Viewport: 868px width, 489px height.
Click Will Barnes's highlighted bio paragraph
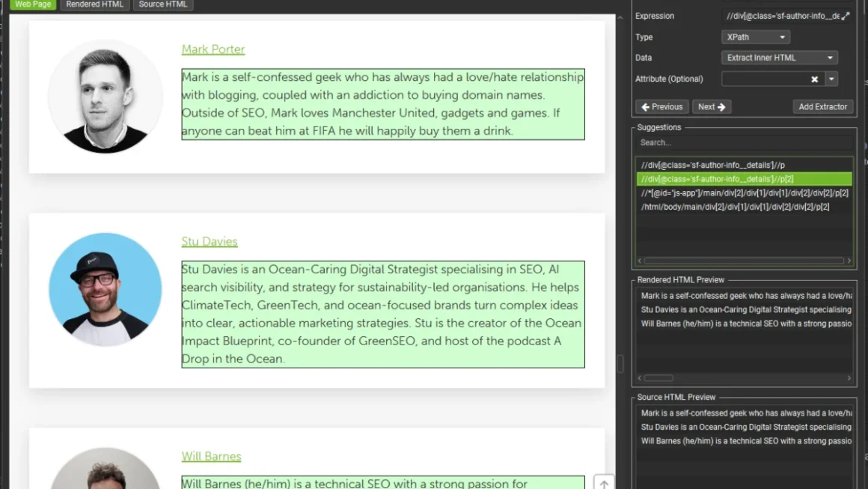click(x=383, y=482)
